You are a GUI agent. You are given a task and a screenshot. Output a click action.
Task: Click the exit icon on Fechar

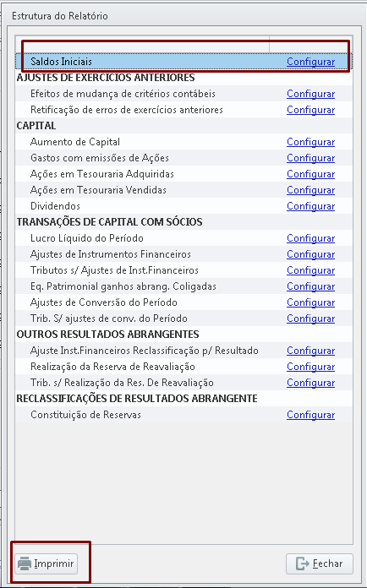303,563
